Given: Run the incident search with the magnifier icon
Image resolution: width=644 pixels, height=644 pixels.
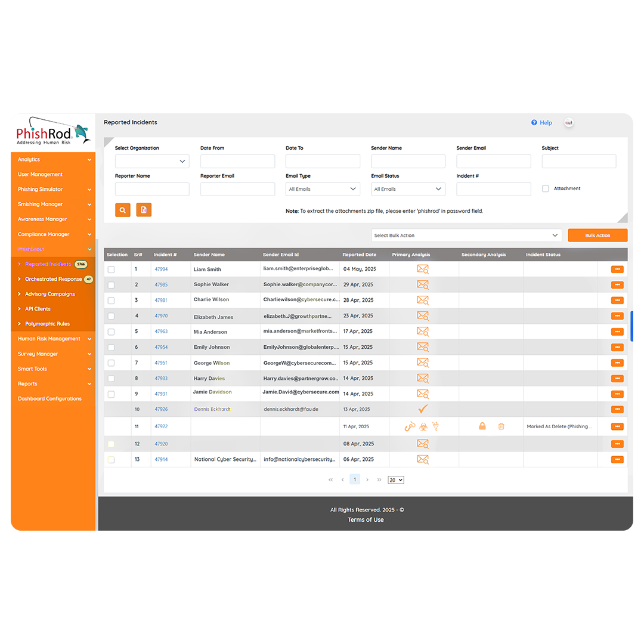Looking at the screenshot, I should 122,210.
